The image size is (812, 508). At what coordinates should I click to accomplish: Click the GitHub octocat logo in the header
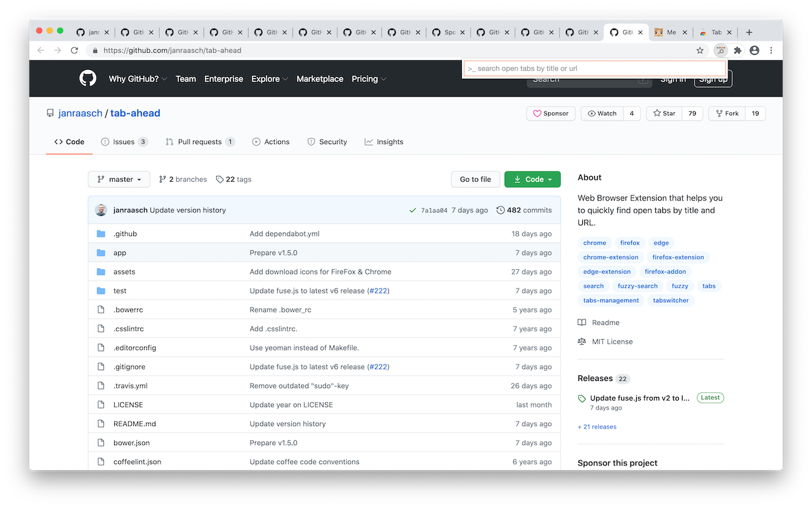point(88,79)
